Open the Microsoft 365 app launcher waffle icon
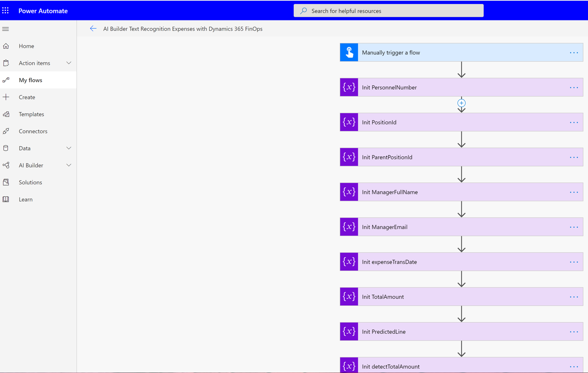 5,10
